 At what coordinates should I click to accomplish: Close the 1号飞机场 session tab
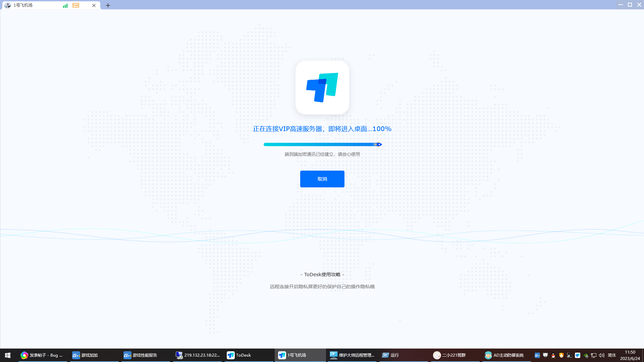click(94, 5)
